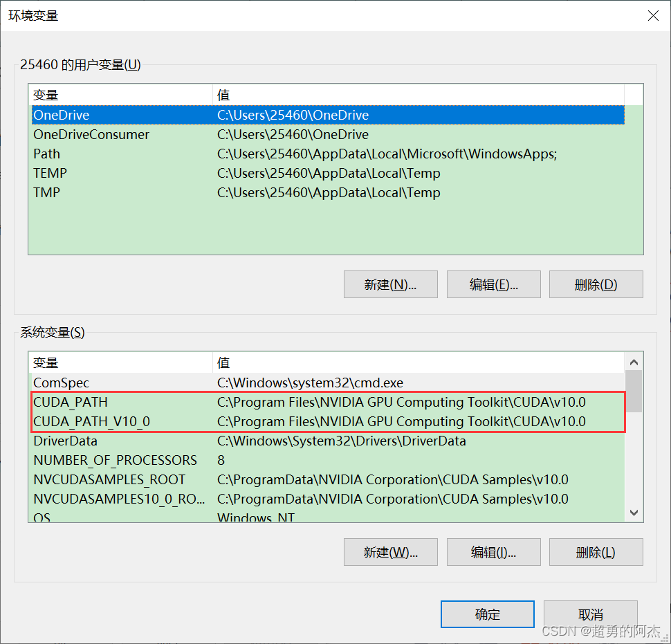Click system variables 变量 column header
The height and width of the screenshot is (644, 671).
[120, 362]
